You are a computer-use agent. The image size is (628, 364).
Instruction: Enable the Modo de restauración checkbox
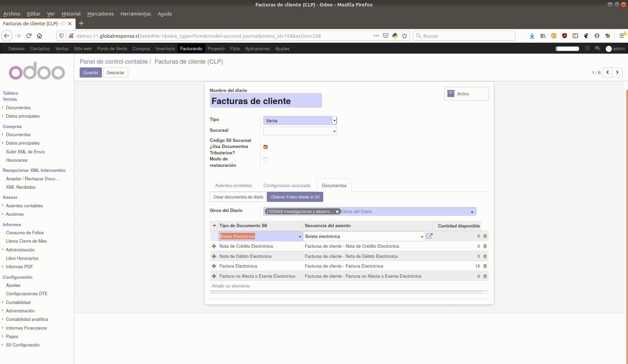point(266,159)
